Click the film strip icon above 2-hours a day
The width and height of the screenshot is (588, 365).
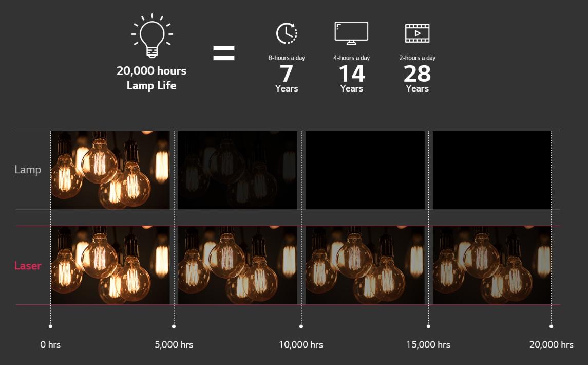coord(417,33)
